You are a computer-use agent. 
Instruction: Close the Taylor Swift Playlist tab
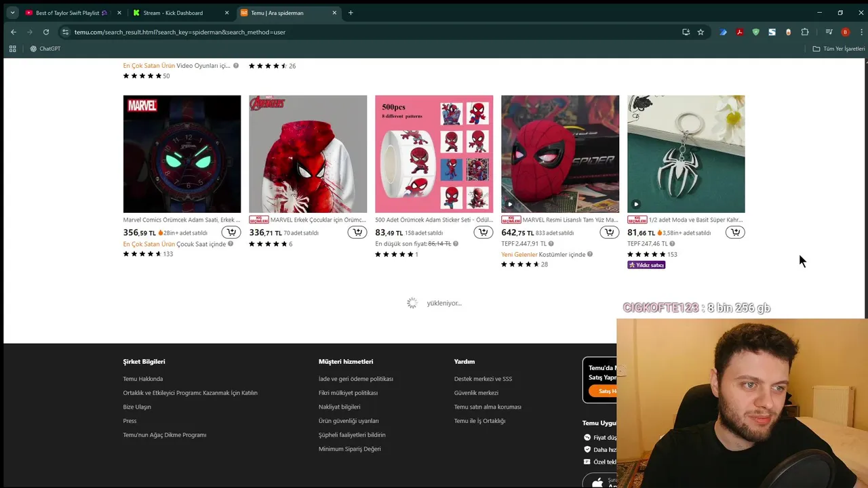(x=119, y=13)
